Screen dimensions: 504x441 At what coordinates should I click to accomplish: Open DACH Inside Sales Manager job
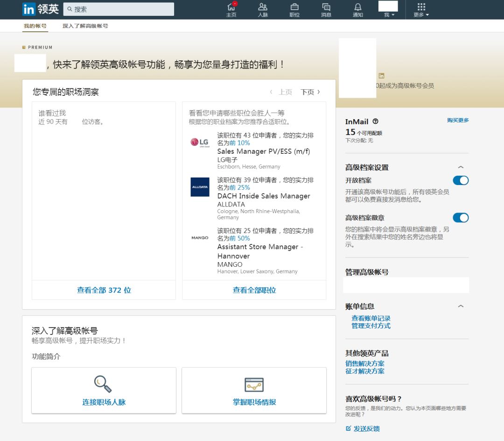coord(264,196)
